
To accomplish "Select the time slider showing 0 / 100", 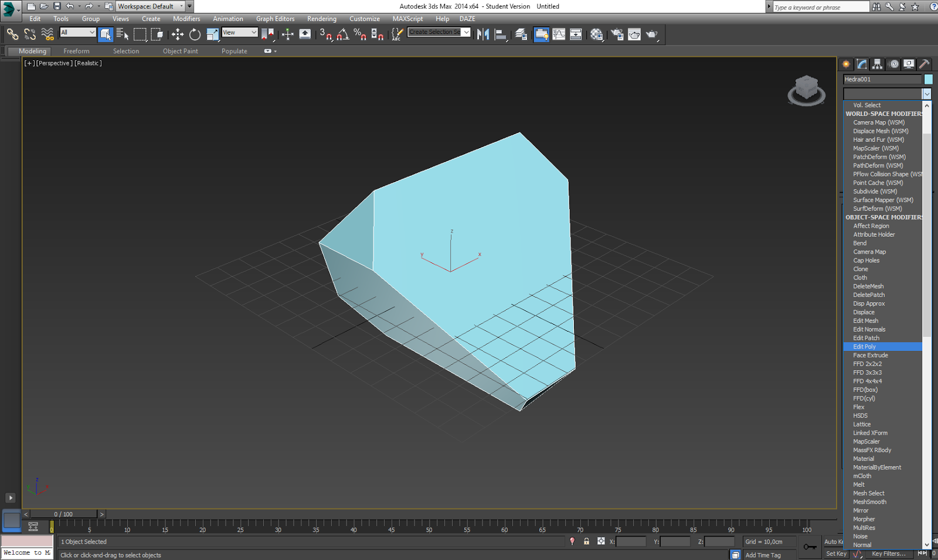I will [x=63, y=514].
